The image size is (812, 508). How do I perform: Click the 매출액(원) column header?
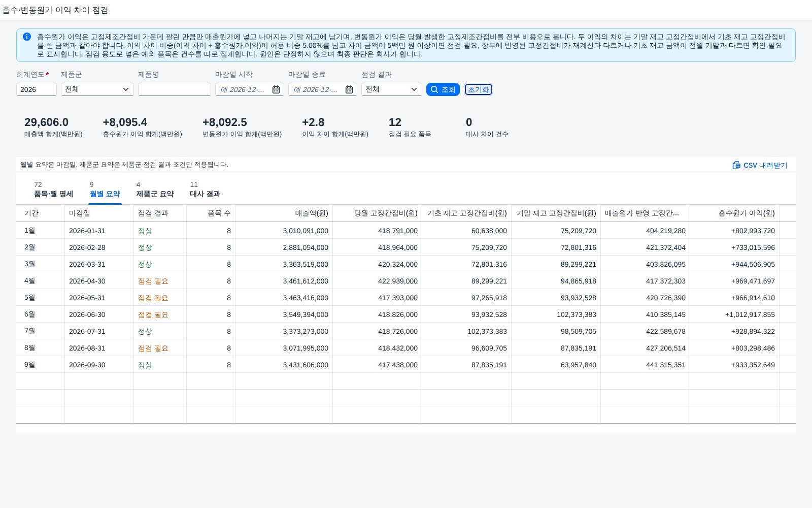(284, 213)
